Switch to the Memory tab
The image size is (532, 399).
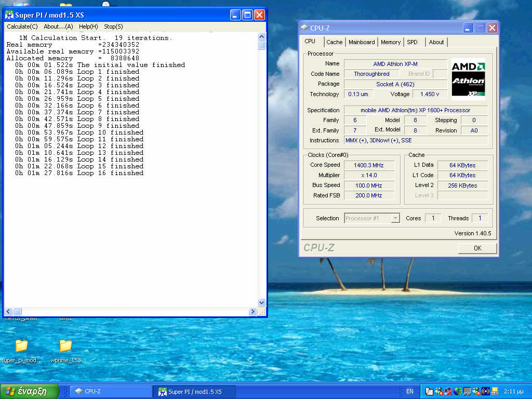click(390, 42)
